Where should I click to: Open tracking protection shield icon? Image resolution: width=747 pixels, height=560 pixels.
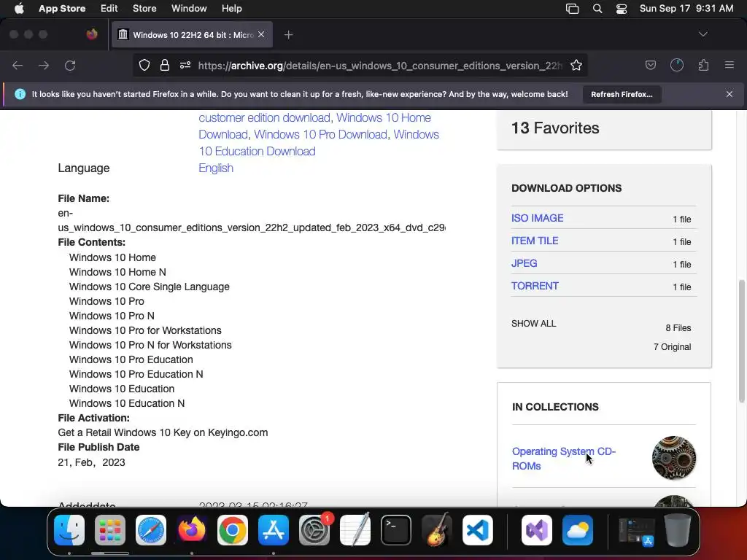pos(144,65)
